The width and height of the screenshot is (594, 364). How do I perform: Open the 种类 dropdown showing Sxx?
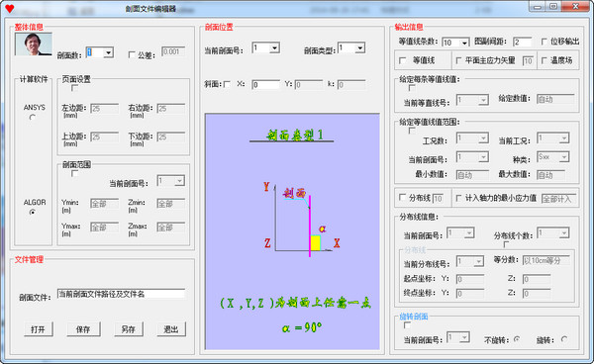pos(564,156)
